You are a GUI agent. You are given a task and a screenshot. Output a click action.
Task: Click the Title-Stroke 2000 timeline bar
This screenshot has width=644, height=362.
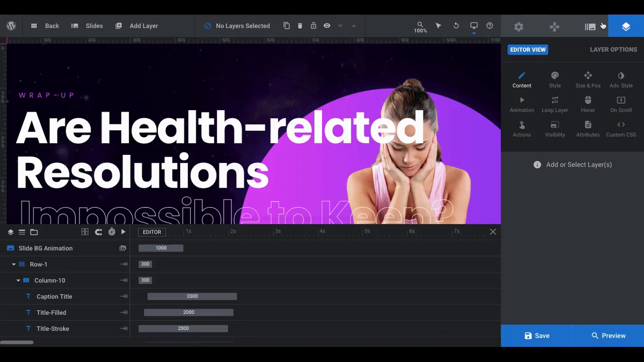(x=183, y=328)
